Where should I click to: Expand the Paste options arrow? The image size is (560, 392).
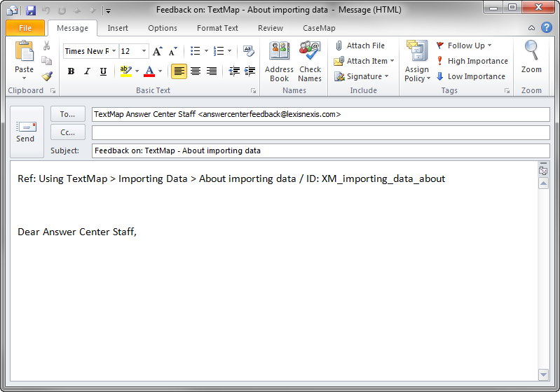[x=24, y=78]
